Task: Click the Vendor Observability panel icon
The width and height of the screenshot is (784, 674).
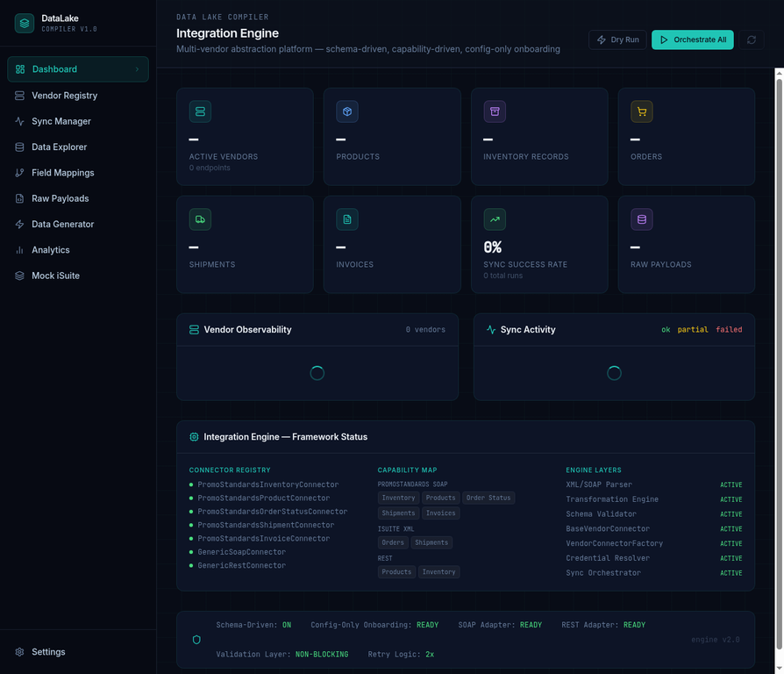Action: [194, 330]
